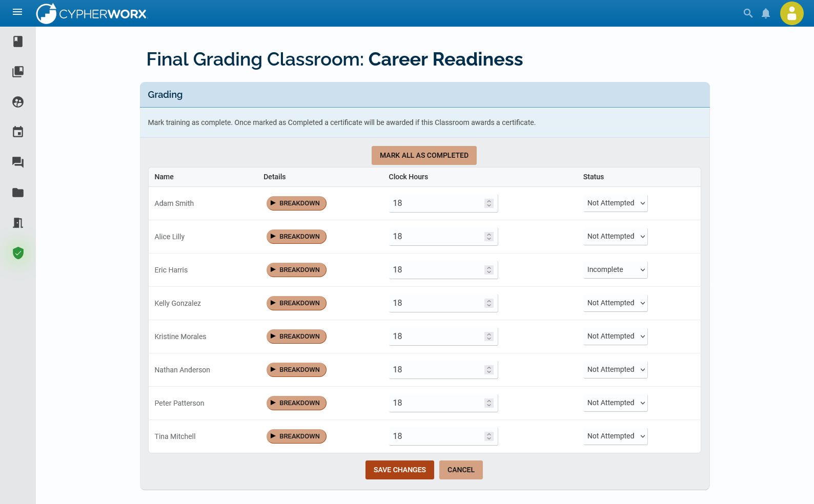The image size is (814, 504).
Task: Open status dropdown for Kristine Morales
Action: point(616,337)
